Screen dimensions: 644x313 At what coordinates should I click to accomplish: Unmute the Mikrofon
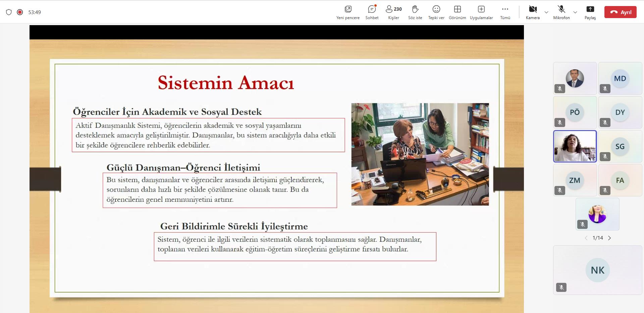[561, 12]
